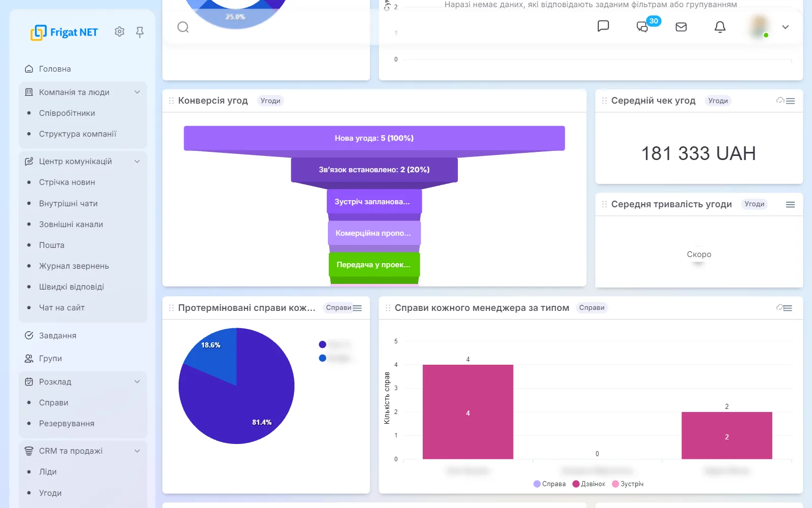The height and width of the screenshot is (508, 812).
Task: Expand the user profile dropdown arrow
Action: pos(785,27)
